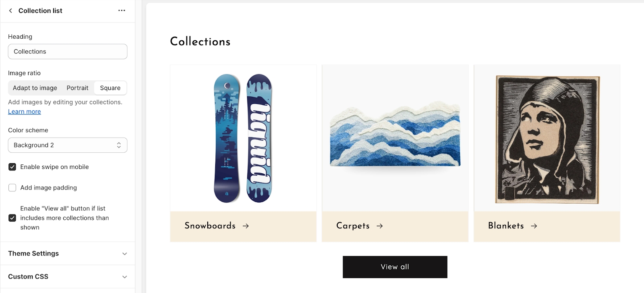Image resolution: width=644 pixels, height=293 pixels.
Task: Open the Carpets collection image
Action: pyautogui.click(x=395, y=138)
